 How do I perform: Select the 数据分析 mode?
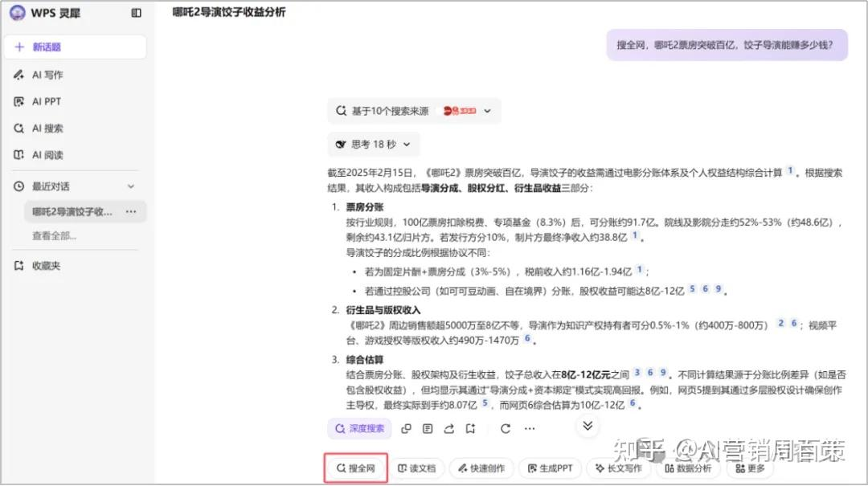[688, 468]
